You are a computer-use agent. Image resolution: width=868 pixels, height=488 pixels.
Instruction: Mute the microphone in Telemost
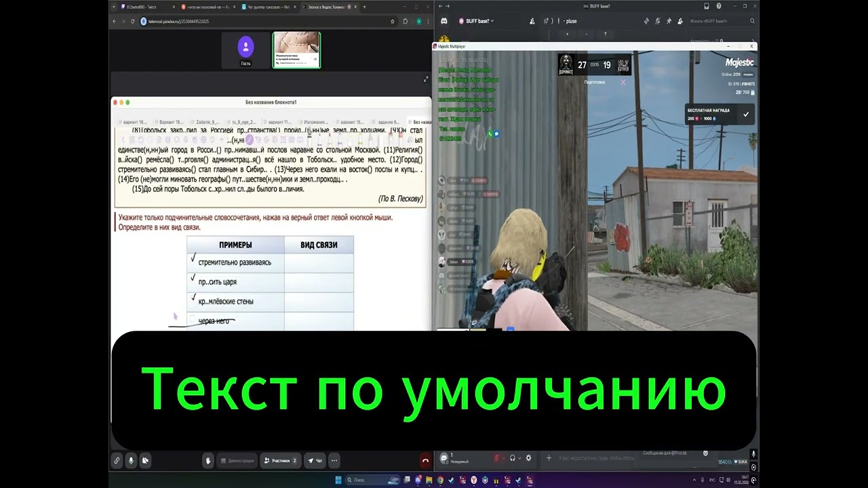pyautogui.click(x=131, y=460)
